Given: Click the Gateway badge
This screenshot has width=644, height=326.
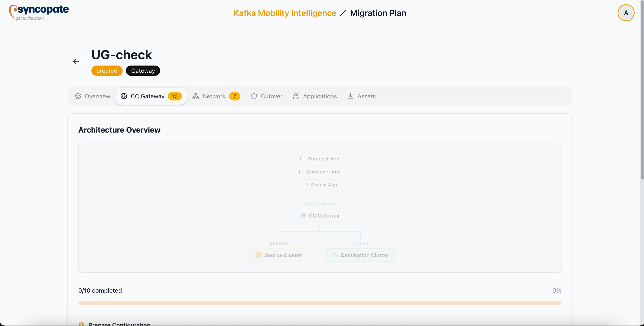Looking at the screenshot, I should point(143,71).
